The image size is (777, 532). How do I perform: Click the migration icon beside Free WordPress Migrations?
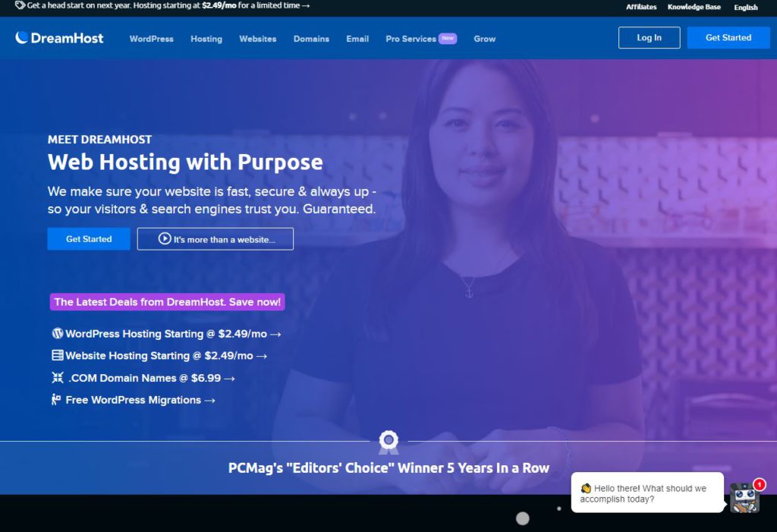[56, 399]
